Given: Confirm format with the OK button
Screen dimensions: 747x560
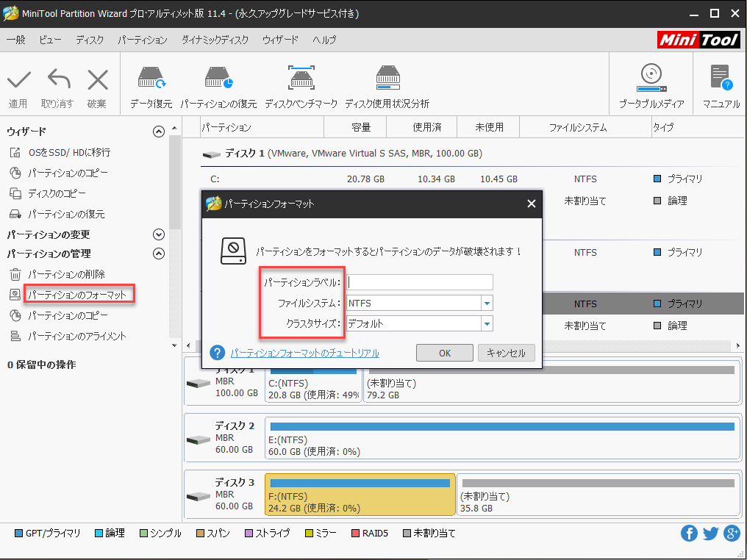Looking at the screenshot, I should (445, 353).
